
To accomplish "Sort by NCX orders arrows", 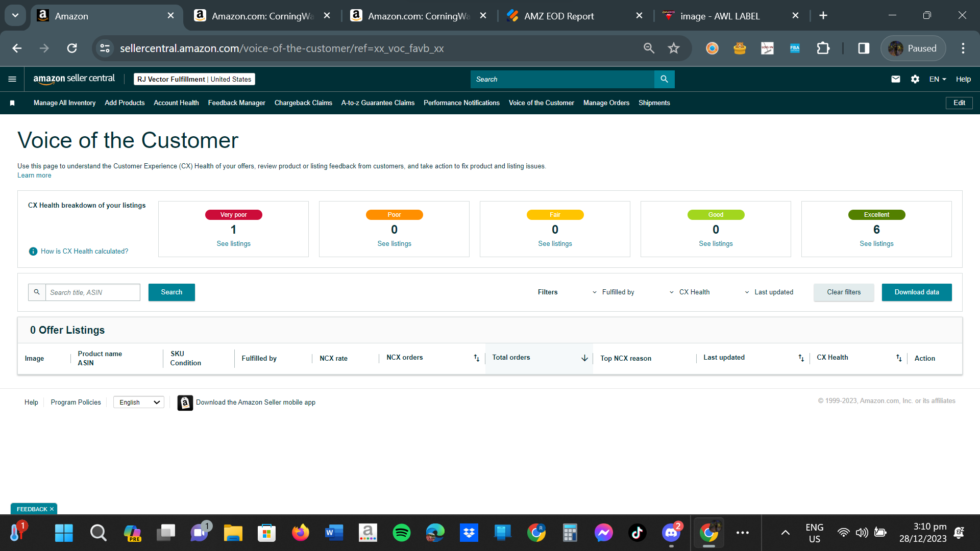I will coord(476,358).
